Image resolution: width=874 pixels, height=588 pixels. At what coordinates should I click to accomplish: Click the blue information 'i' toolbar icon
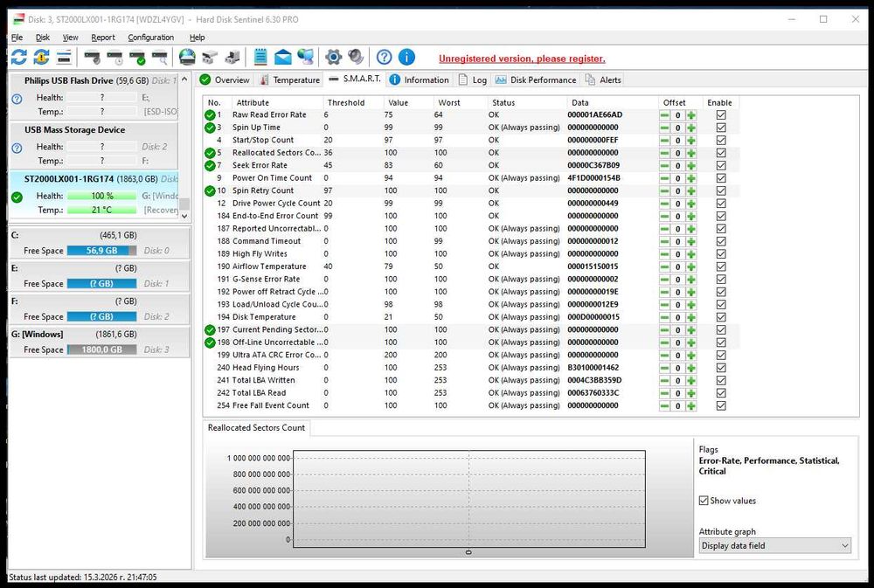click(406, 57)
